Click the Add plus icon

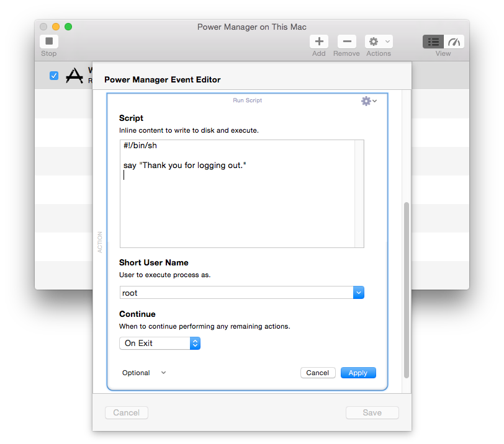pos(319,42)
